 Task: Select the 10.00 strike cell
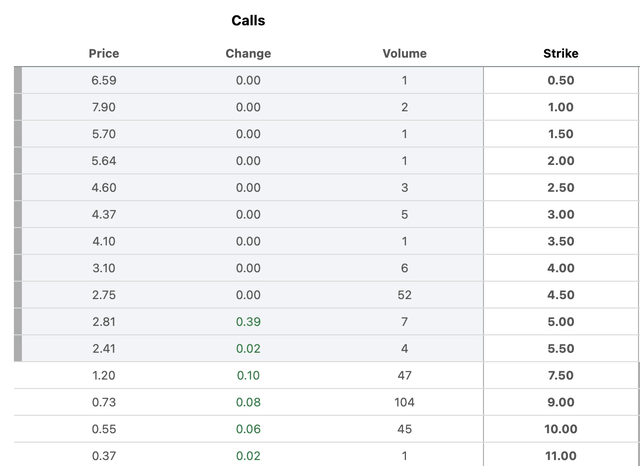click(x=560, y=429)
